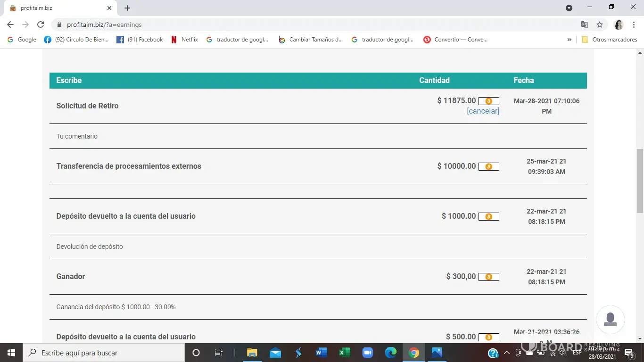Open the blue lightning-bolt app on the taskbar

(x=298, y=353)
